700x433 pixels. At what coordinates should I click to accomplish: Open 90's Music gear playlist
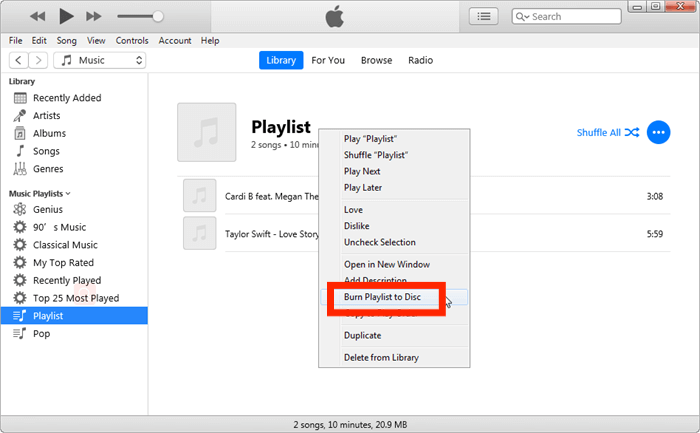click(x=20, y=227)
